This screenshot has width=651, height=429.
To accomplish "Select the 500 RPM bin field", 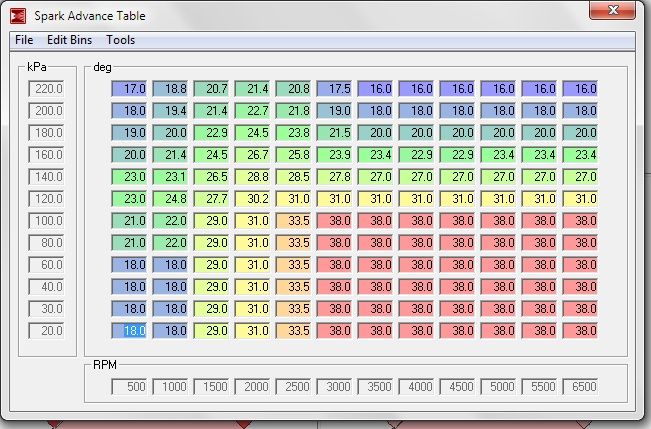I will [129, 386].
